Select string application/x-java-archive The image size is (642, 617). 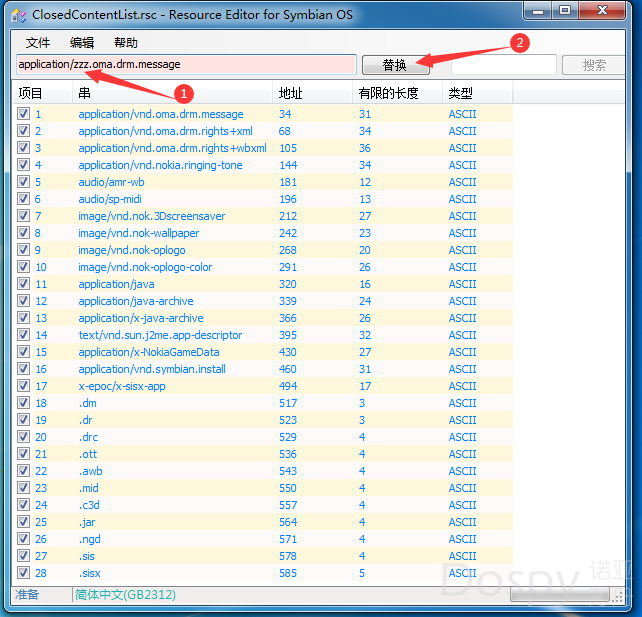(x=141, y=318)
